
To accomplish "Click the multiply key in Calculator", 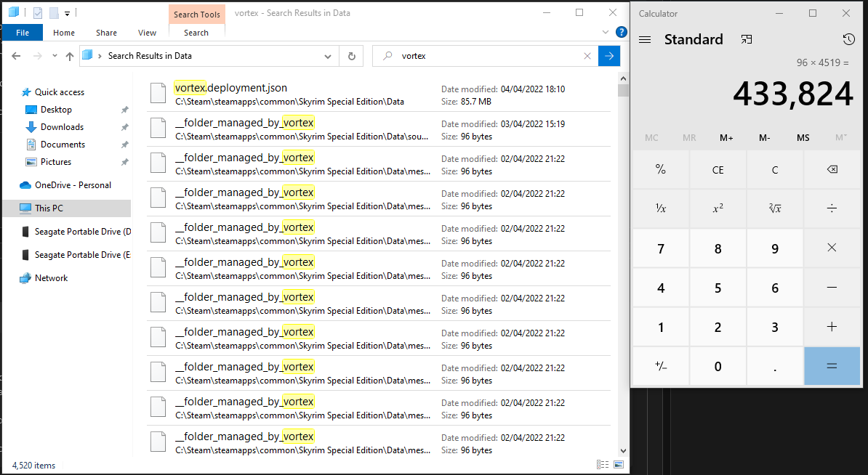I will pyautogui.click(x=832, y=248).
